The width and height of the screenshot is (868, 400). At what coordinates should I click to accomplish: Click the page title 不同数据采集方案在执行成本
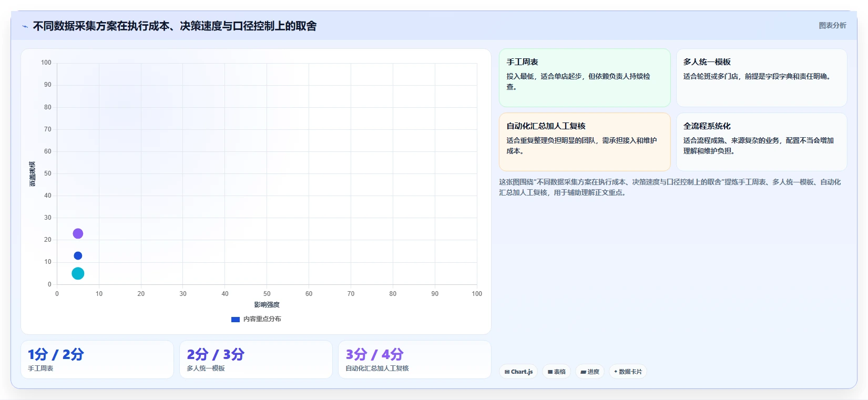175,26
